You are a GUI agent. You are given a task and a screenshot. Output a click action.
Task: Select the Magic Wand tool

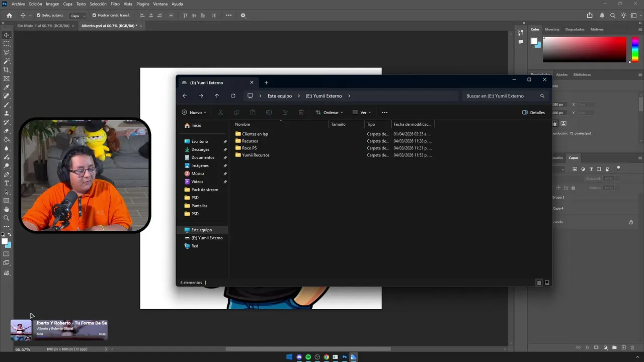[7, 61]
